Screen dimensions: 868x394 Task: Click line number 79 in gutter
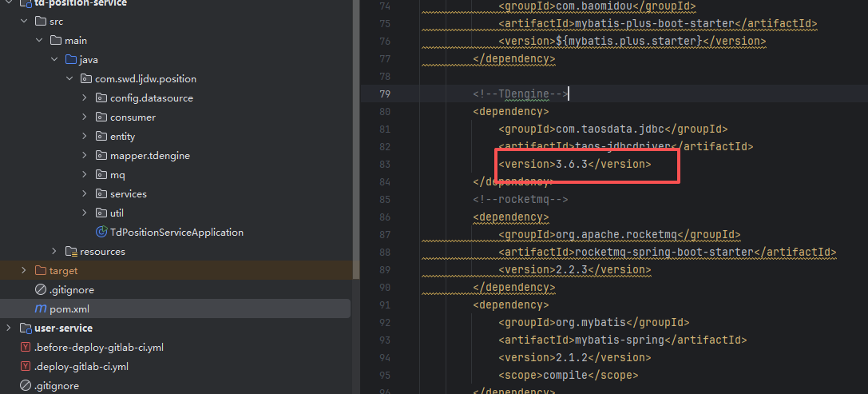click(385, 94)
